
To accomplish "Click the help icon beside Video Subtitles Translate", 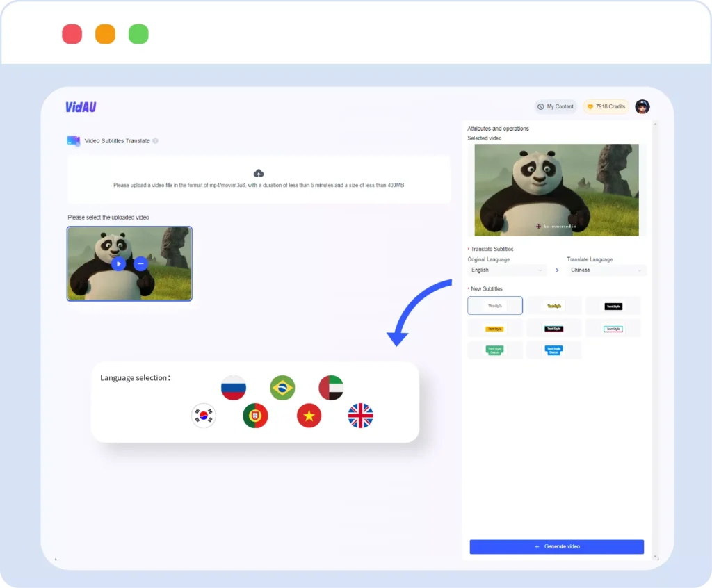I will click(x=155, y=141).
